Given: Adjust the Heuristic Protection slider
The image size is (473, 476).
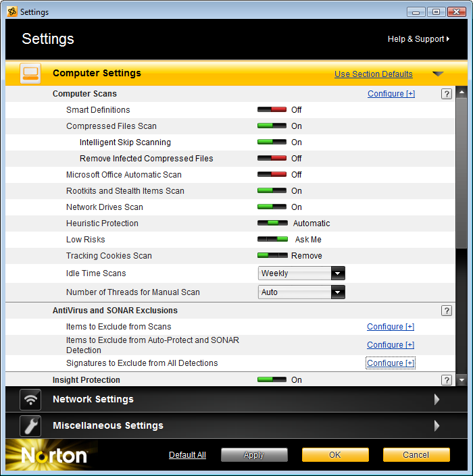Looking at the screenshot, I should pyautogui.click(x=272, y=223).
